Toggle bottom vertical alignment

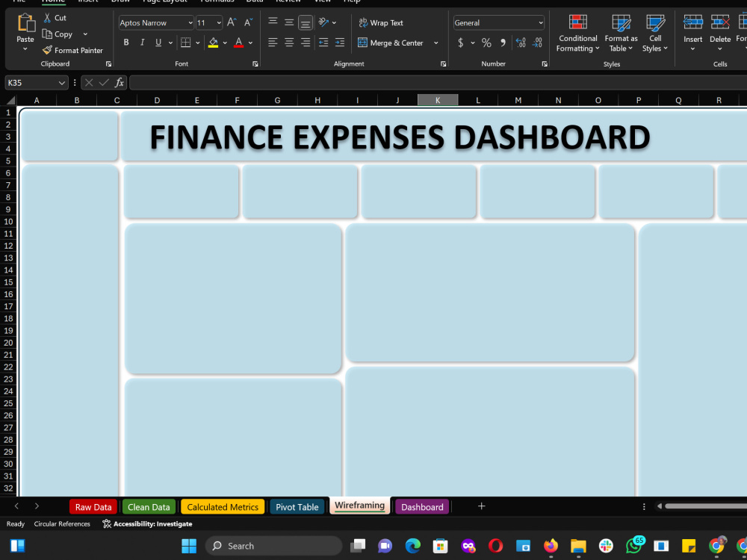(306, 22)
